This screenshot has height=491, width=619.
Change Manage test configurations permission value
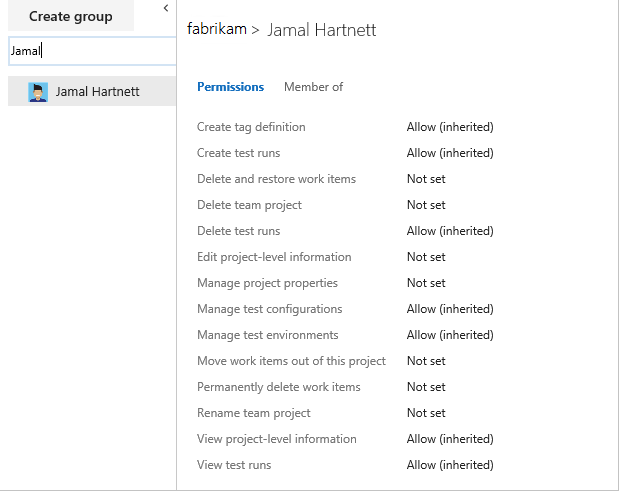coord(450,309)
